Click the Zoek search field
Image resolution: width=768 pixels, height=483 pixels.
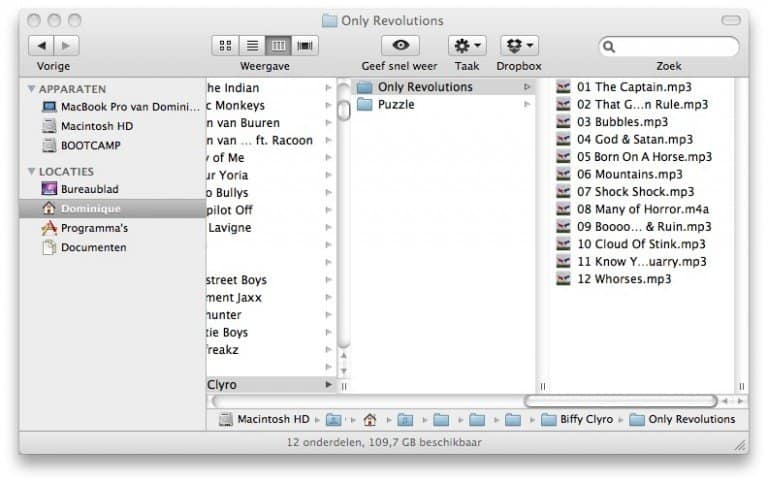(x=669, y=47)
